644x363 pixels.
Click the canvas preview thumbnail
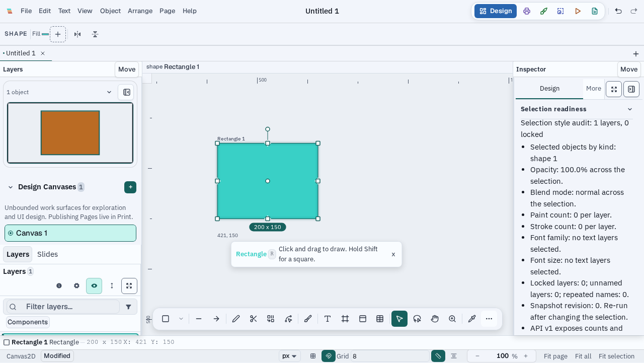point(70,133)
